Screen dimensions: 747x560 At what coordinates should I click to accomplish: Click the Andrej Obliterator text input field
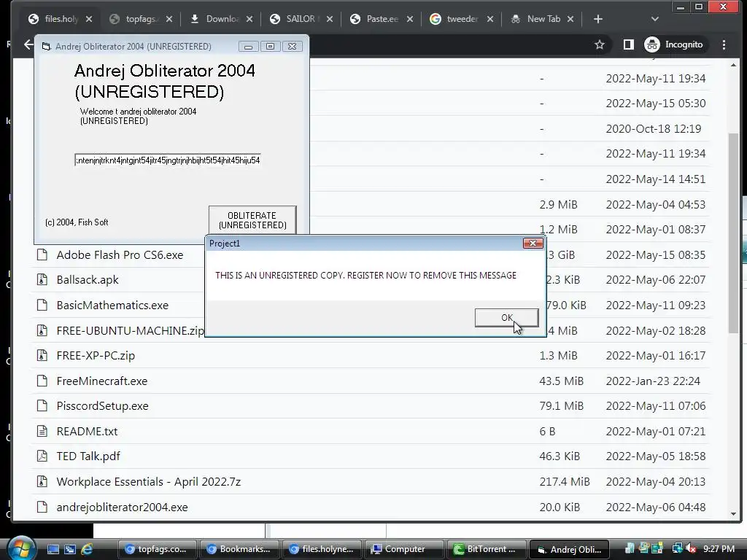(168, 160)
